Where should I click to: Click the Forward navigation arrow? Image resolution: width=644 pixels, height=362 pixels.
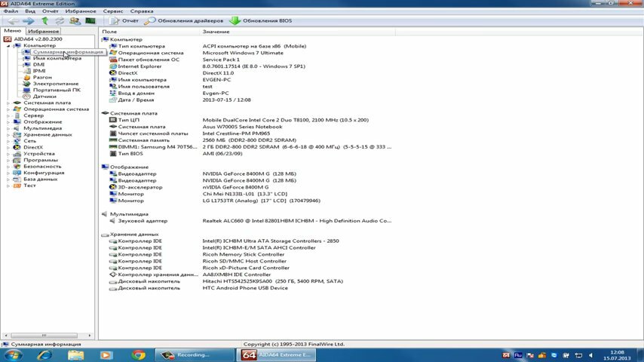pos(29,20)
